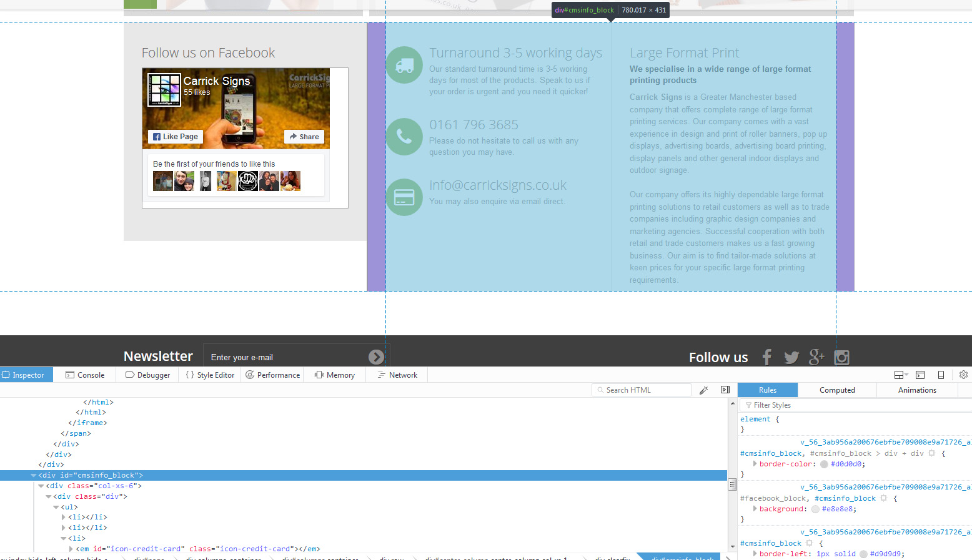Click the delivery truck turnaround icon
This screenshot has width=972, height=560.
point(404,65)
